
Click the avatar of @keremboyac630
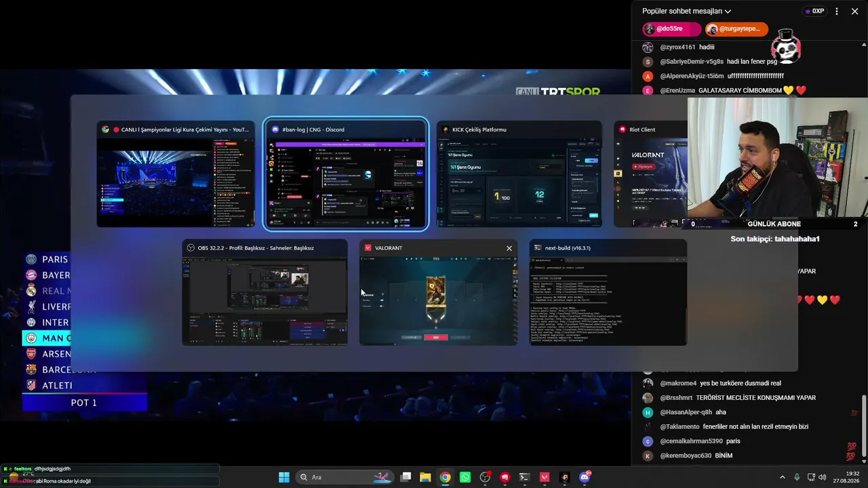click(648, 456)
